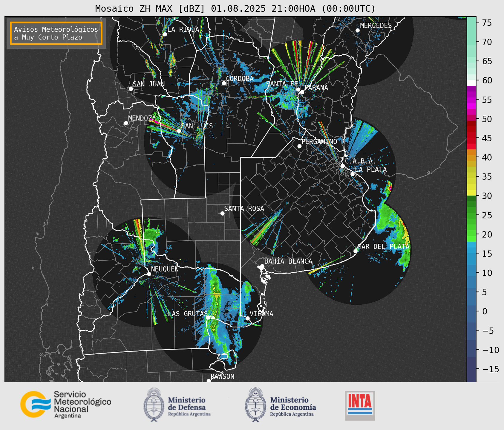Click the C.A.B.A. city marker dot
504x430 pixels.
click(343, 166)
